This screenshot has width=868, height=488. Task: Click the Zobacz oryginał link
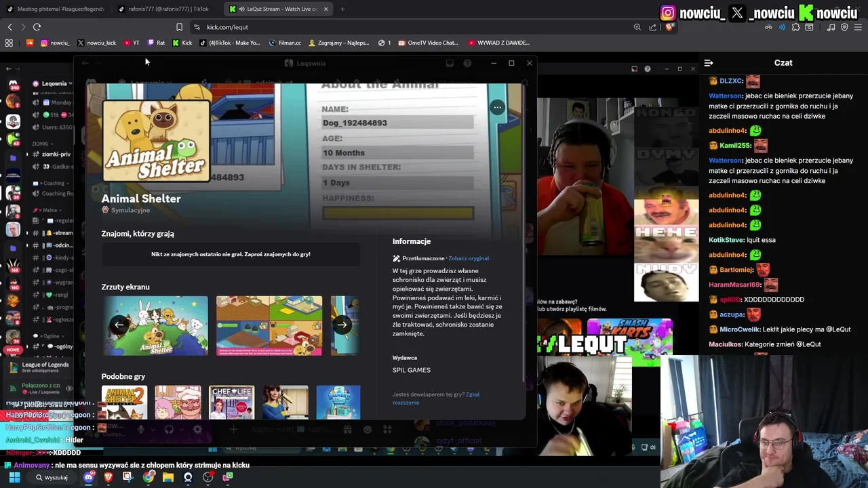469,258
